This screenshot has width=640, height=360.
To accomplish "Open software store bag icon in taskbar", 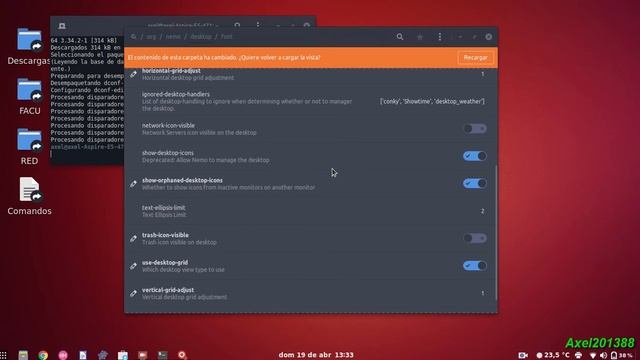I will click(x=123, y=355).
